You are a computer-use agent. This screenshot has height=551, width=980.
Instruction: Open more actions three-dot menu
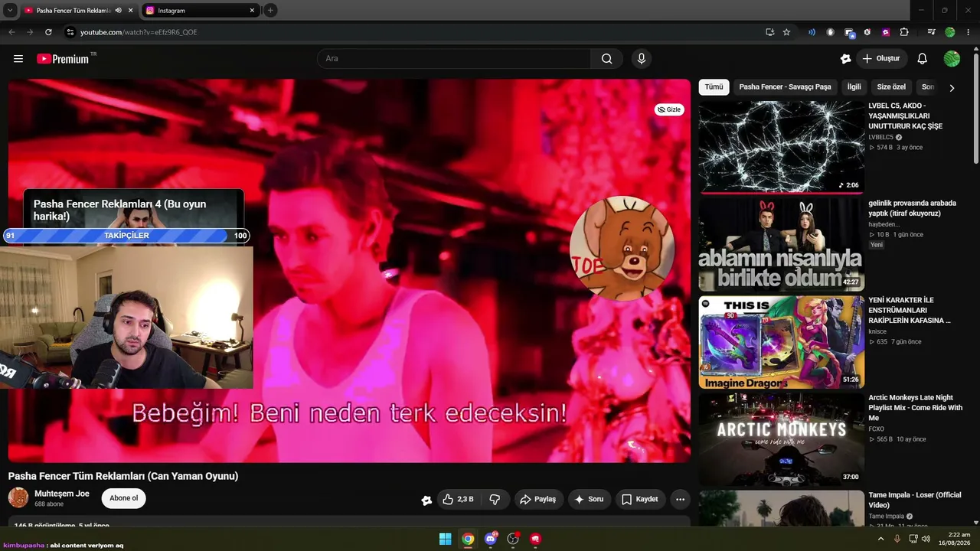point(680,499)
